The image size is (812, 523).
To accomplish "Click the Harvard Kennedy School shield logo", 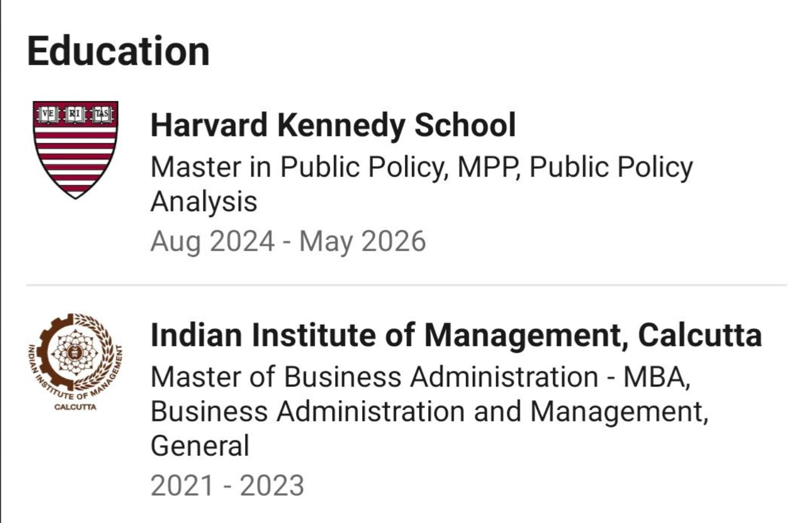I will [x=75, y=150].
